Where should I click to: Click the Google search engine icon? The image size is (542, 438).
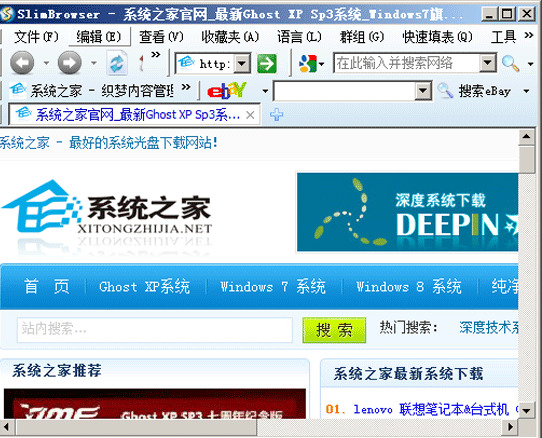click(x=308, y=64)
